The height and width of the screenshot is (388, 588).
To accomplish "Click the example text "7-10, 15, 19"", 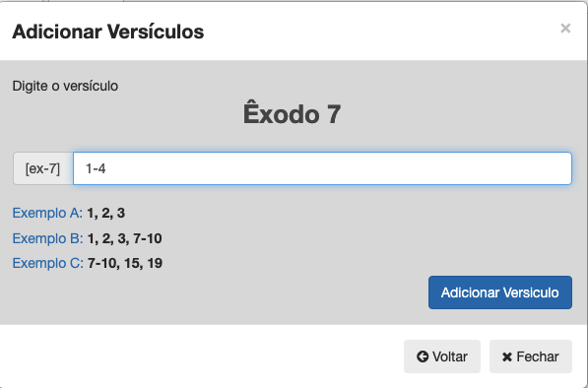I will (x=125, y=263).
